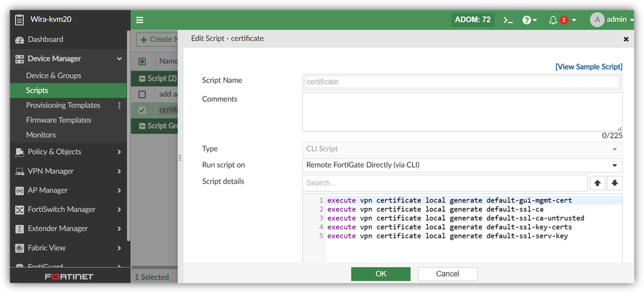This screenshot has height=293, width=644.
Task: Open Device & Groups menu item
Action: point(54,75)
